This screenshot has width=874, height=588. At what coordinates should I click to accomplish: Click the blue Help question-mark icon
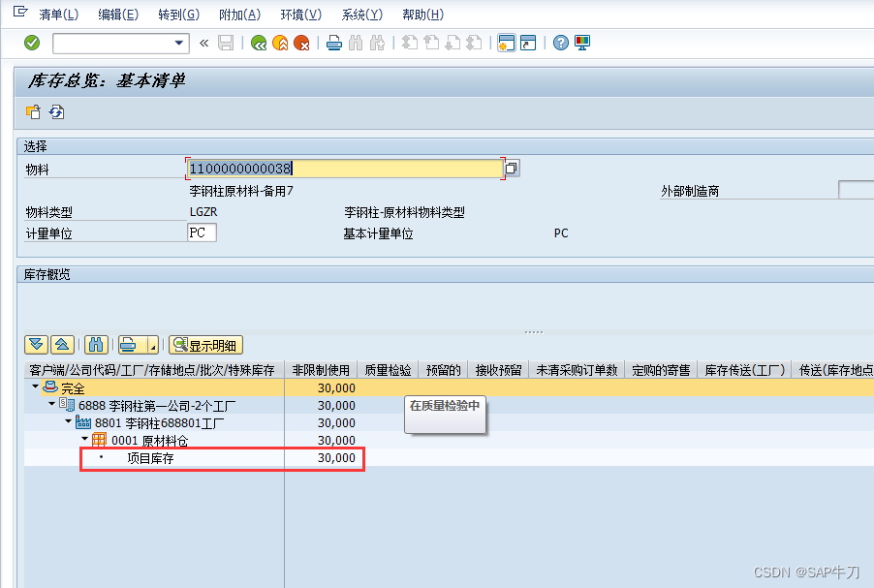point(561,43)
